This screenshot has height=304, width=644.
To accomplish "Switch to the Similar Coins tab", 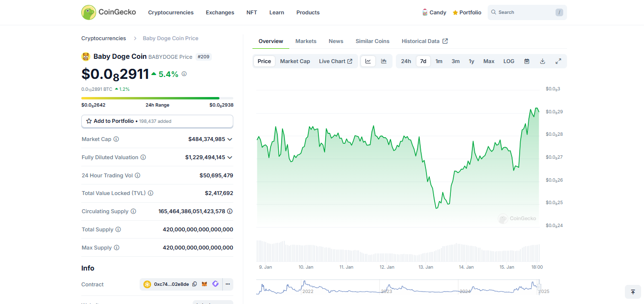I will [x=372, y=41].
